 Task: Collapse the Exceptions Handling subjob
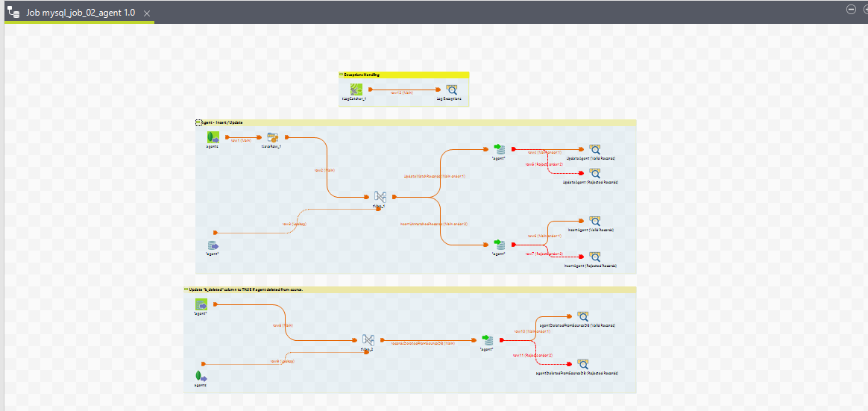click(x=341, y=75)
